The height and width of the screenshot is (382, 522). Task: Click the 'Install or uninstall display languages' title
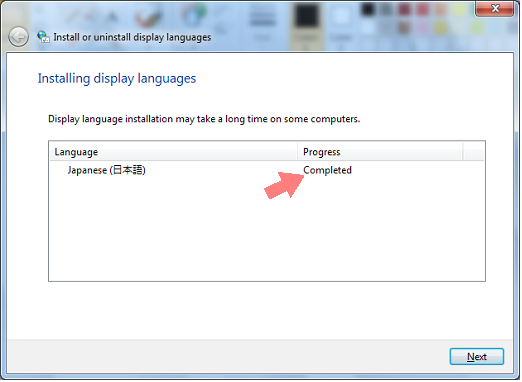click(133, 37)
